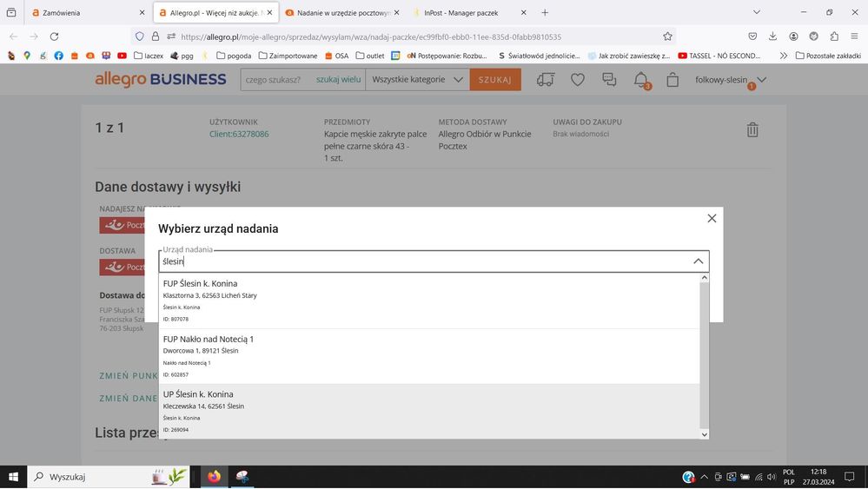Click the office list scrollbar thumb
The height and width of the screenshot is (489, 868).
point(704,355)
